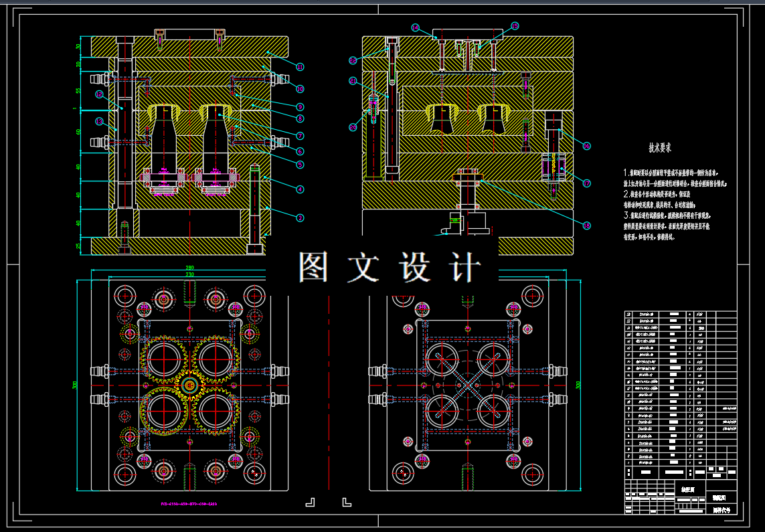Select callout balloon 21
765x532 pixels.
(353, 81)
